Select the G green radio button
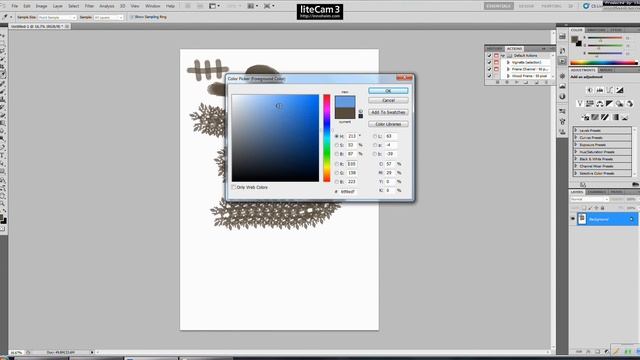 tap(337, 173)
